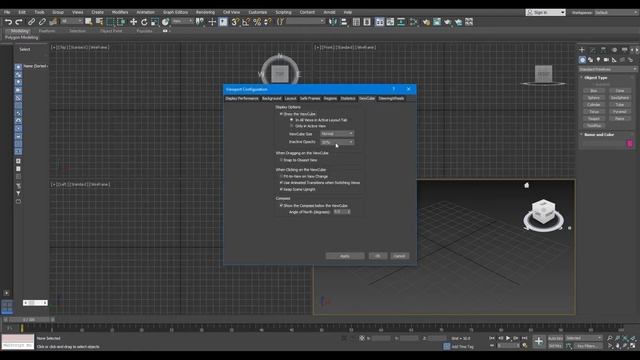This screenshot has height=360, width=640.
Task: Open the ViewCube Size dropdown
Action: (337, 134)
